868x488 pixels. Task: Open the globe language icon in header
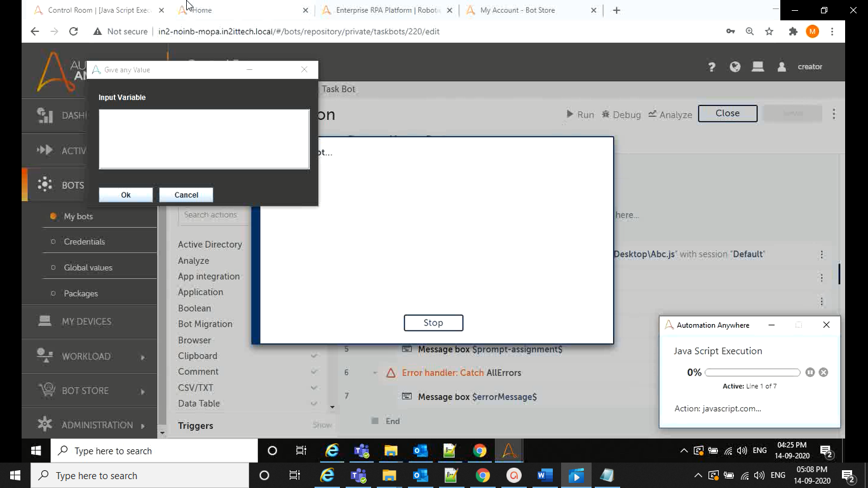(735, 67)
